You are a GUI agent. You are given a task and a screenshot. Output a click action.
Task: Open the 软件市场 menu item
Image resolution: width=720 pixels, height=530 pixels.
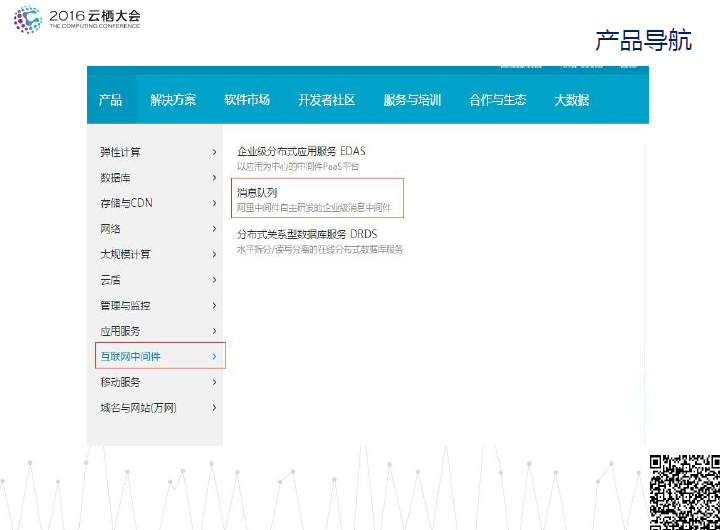pyautogui.click(x=247, y=100)
